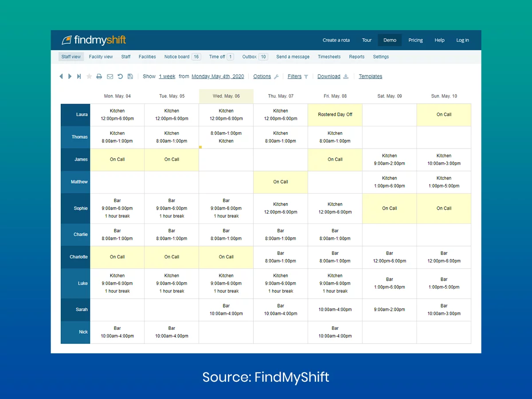
Task: Open the Filters dropdown
Action: (295, 76)
